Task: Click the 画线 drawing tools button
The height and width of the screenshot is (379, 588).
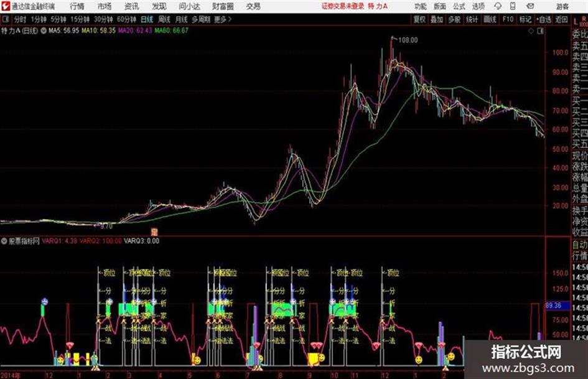Action: (490, 19)
